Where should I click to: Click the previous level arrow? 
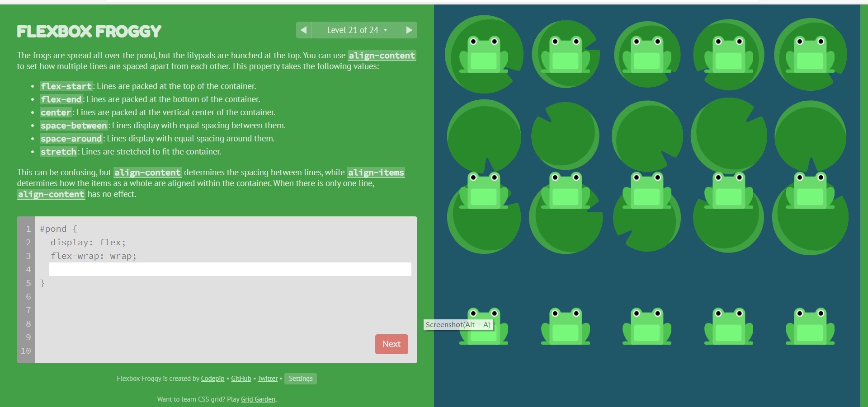303,30
